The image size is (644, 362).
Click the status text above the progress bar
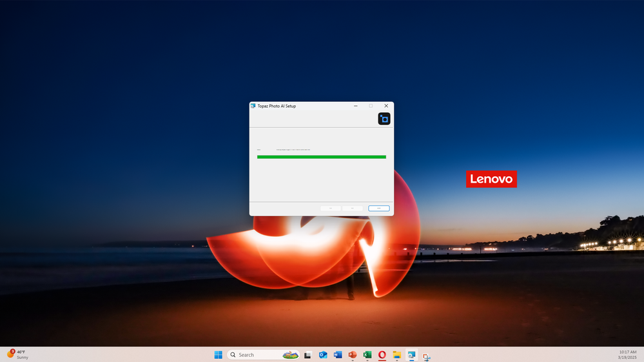pyautogui.click(x=293, y=150)
